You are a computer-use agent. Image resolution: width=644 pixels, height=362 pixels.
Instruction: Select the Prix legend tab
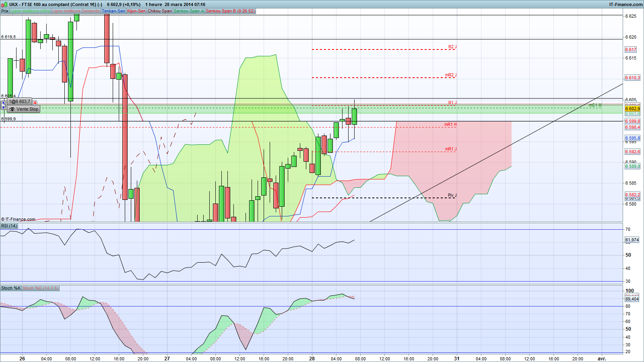pos(5,11)
